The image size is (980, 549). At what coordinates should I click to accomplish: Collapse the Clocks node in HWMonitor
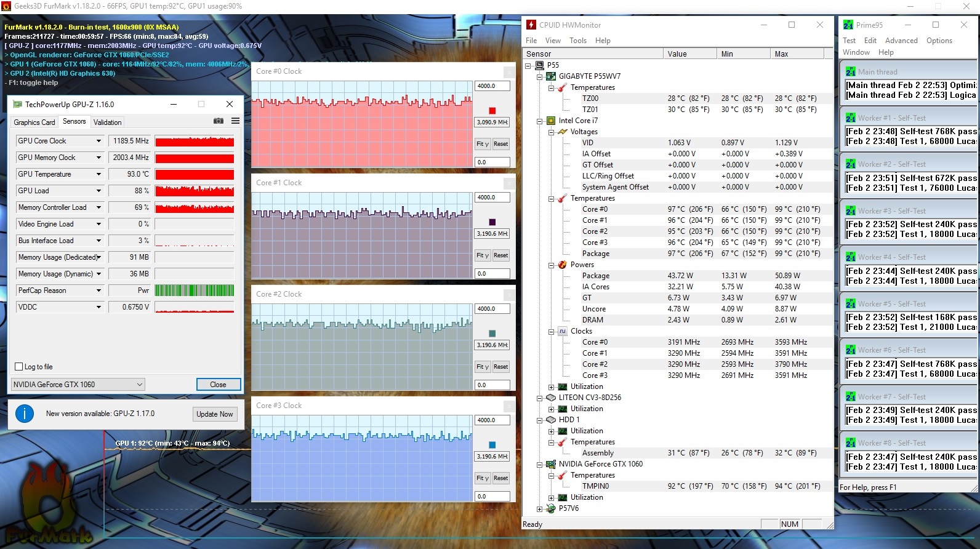(x=551, y=331)
